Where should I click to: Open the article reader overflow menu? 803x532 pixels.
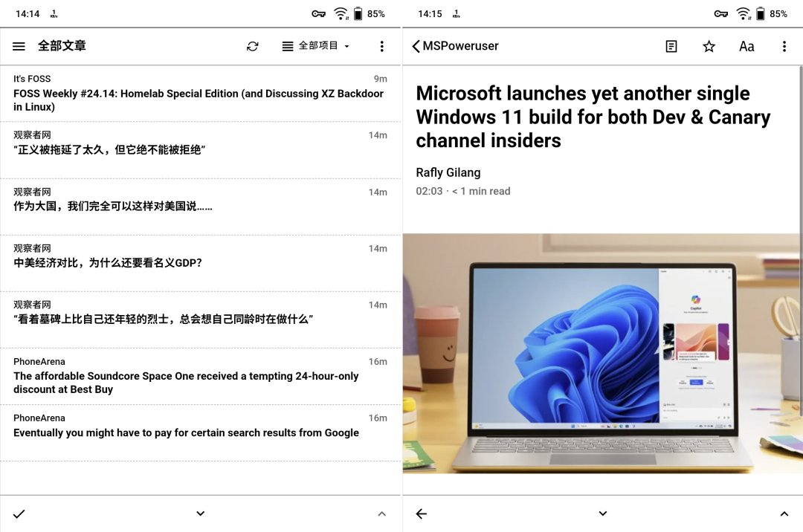[x=784, y=47]
